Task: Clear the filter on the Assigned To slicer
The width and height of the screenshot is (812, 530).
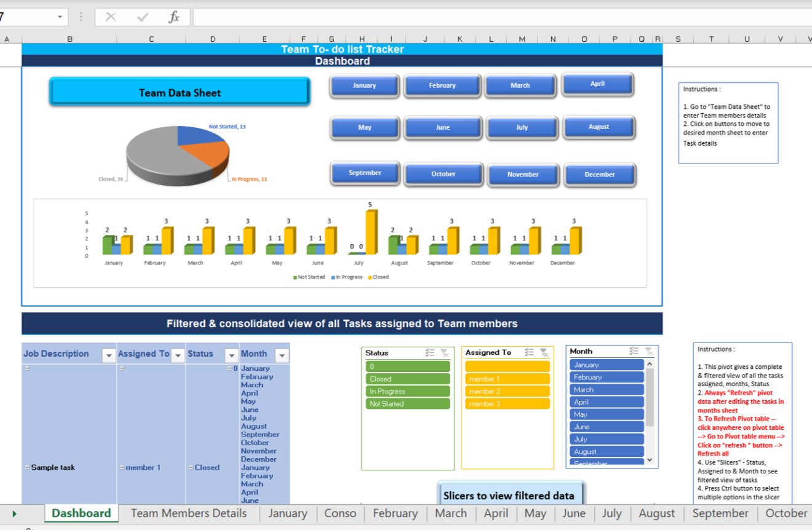Action: click(x=544, y=352)
